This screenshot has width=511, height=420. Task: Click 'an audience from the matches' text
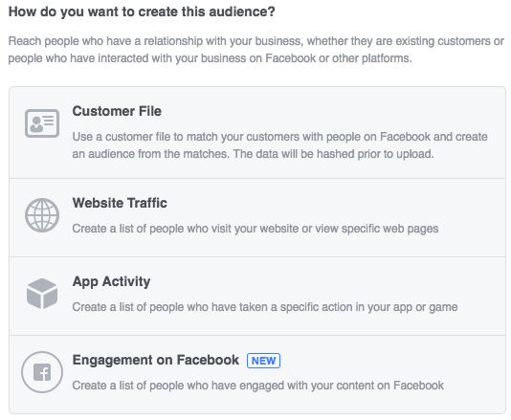pos(151,154)
